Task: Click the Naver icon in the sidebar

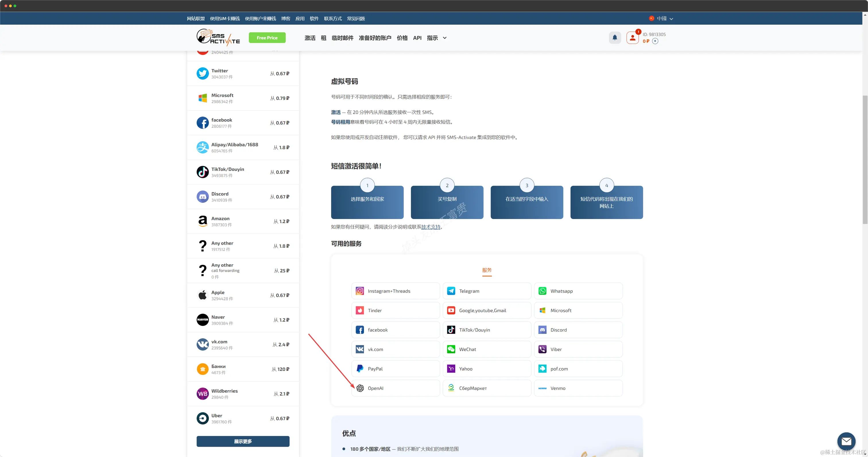Action: [203, 319]
